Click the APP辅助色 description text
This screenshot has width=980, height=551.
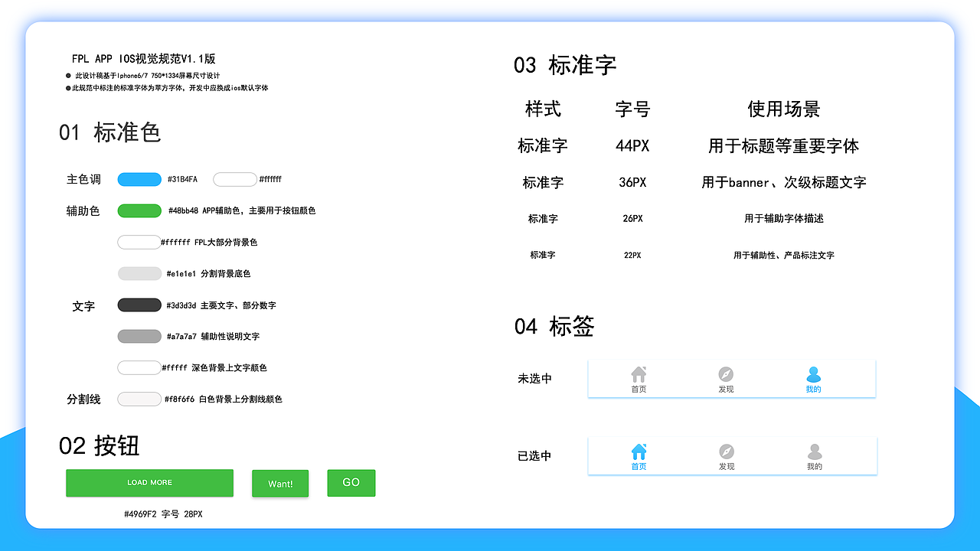[x=259, y=210]
